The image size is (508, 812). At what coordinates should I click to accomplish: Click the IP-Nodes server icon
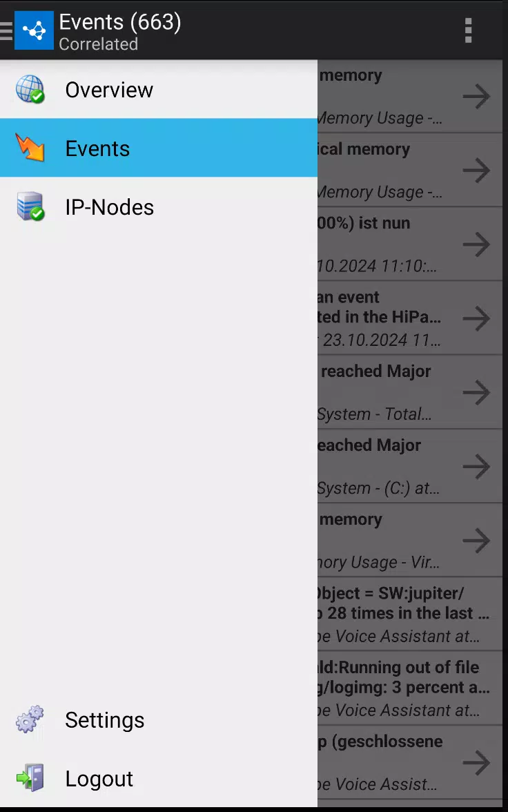[30, 206]
